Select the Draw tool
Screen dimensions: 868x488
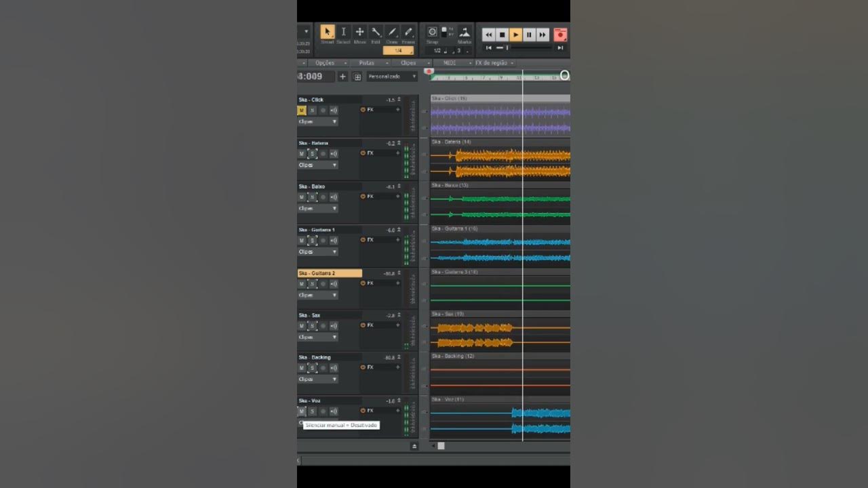[x=392, y=32]
